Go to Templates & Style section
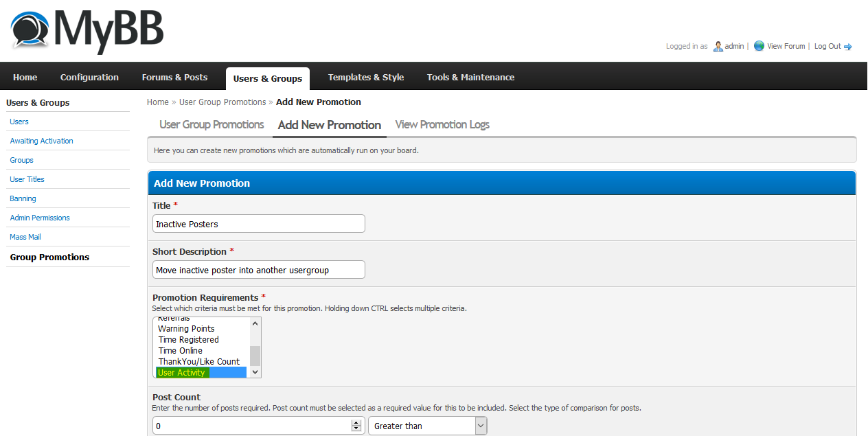Viewport: 868px width, 436px height. click(x=365, y=78)
